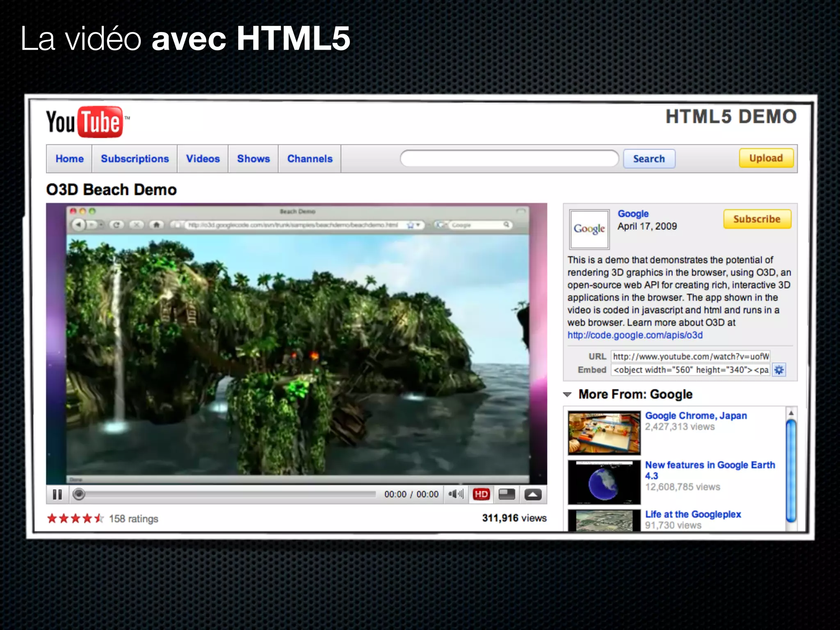Open the Google Chrome, Japan title link
Image resolution: width=840 pixels, height=630 pixels.
coord(696,415)
